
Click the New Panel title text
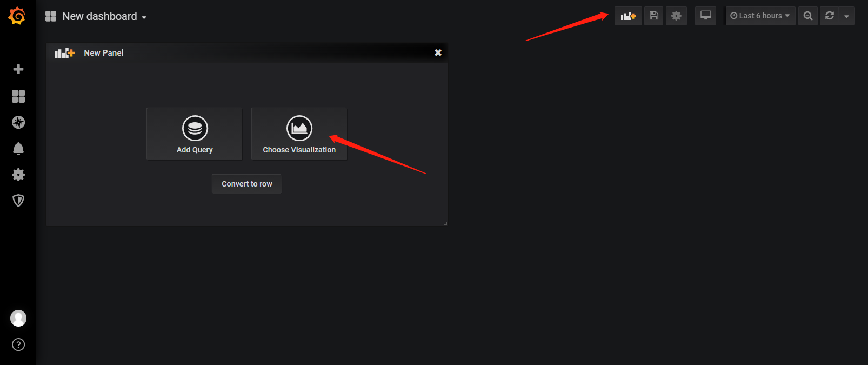tap(104, 53)
